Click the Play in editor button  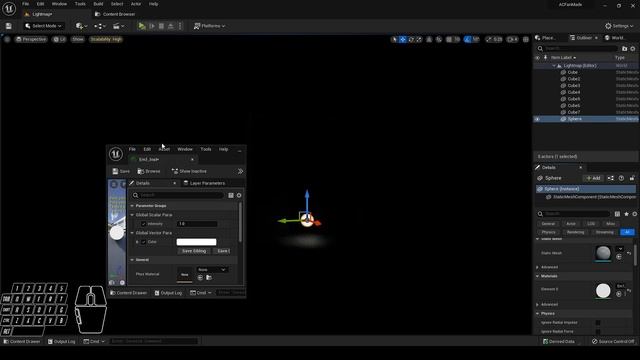(142, 26)
